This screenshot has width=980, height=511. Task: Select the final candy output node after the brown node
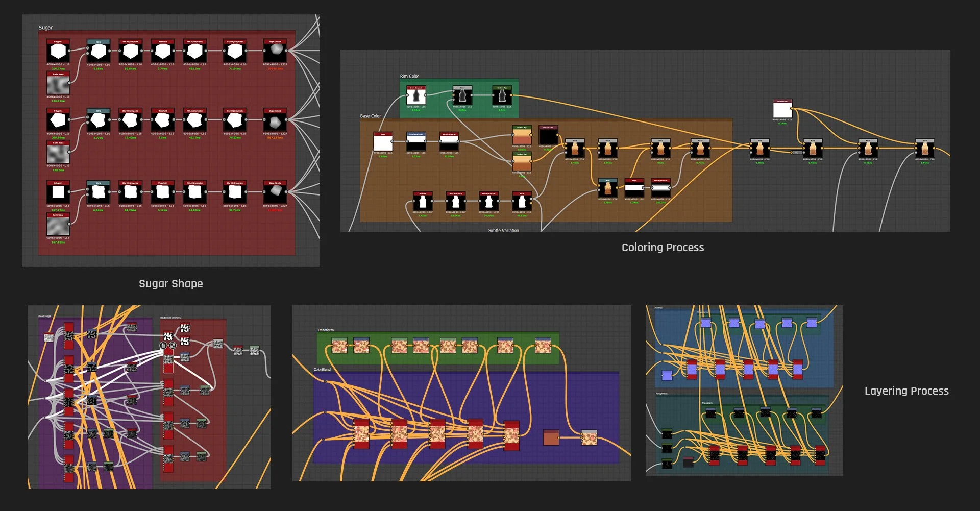tap(589, 438)
